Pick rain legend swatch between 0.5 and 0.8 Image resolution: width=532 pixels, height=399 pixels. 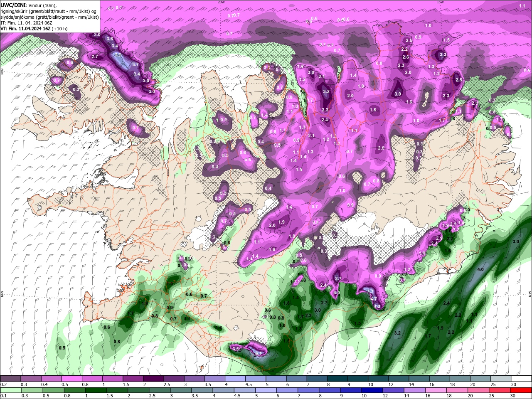(x=53, y=390)
